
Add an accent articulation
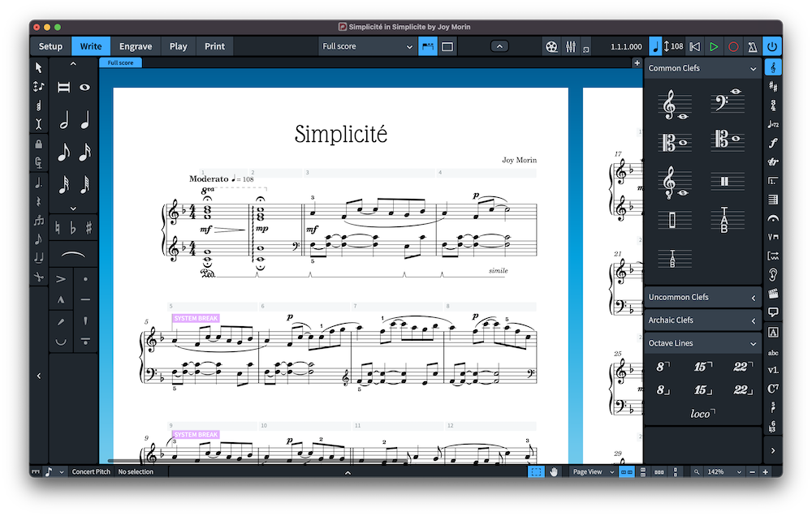(x=61, y=279)
